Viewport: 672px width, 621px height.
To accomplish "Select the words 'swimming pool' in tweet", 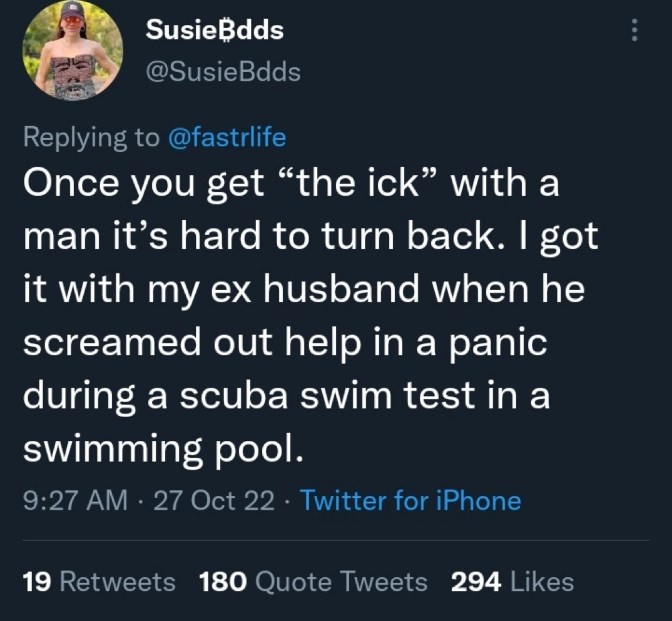I will point(163,449).
